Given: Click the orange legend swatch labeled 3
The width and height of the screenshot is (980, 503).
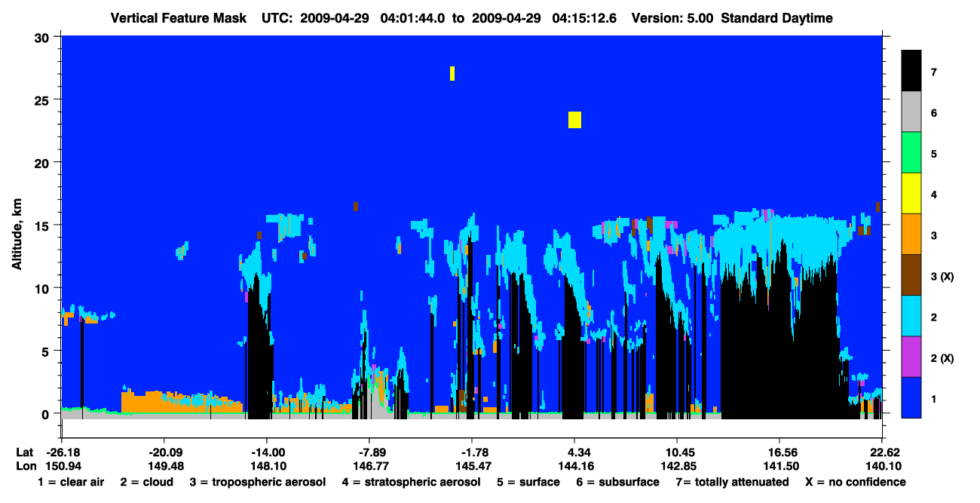Looking at the screenshot, I should click(x=911, y=235).
